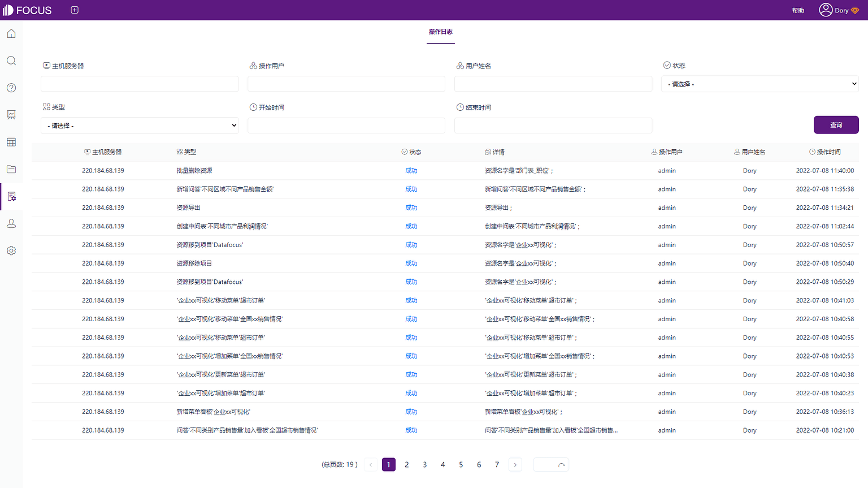Screen dimensions: 868x488
Task: Open the 状态 filter dropdown
Action: pyautogui.click(x=760, y=84)
